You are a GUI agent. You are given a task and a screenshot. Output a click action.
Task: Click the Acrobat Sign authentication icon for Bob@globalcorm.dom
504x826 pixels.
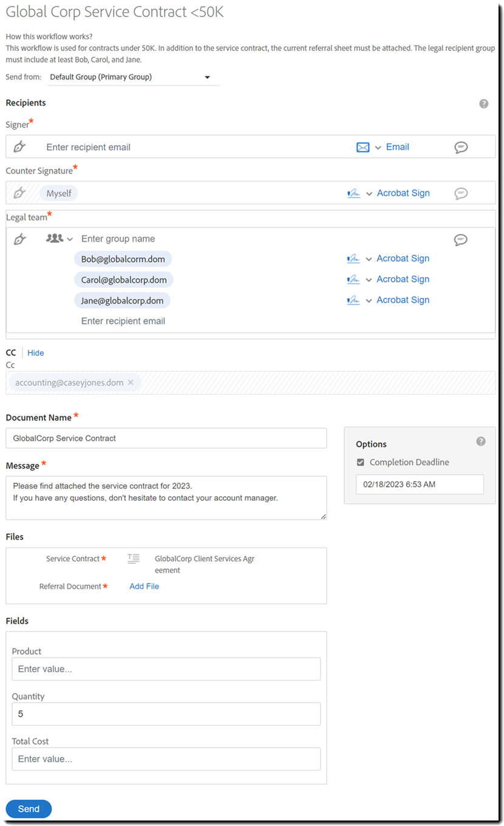click(x=355, y=258)
